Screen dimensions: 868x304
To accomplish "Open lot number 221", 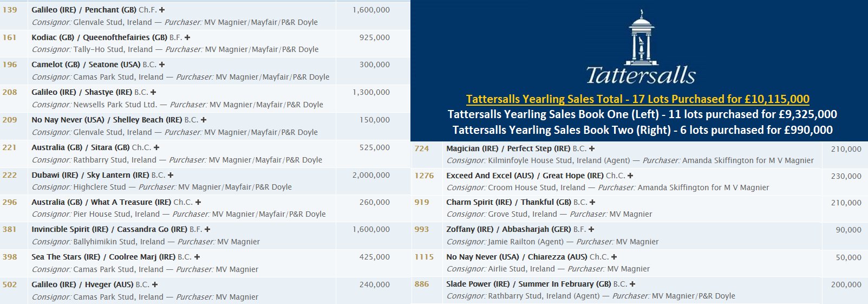I will click(x=10, y=148).
